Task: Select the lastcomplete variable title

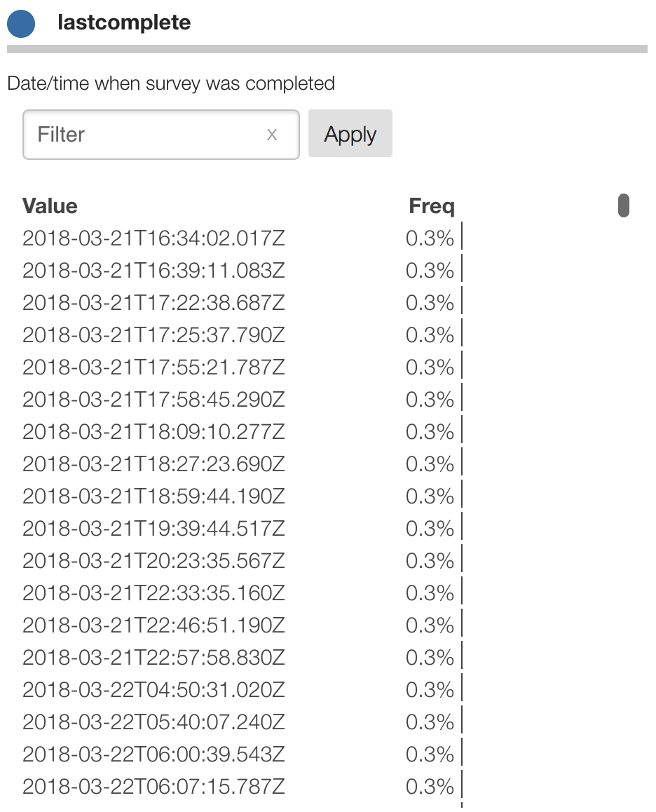Action: click(x=124, y=22)
